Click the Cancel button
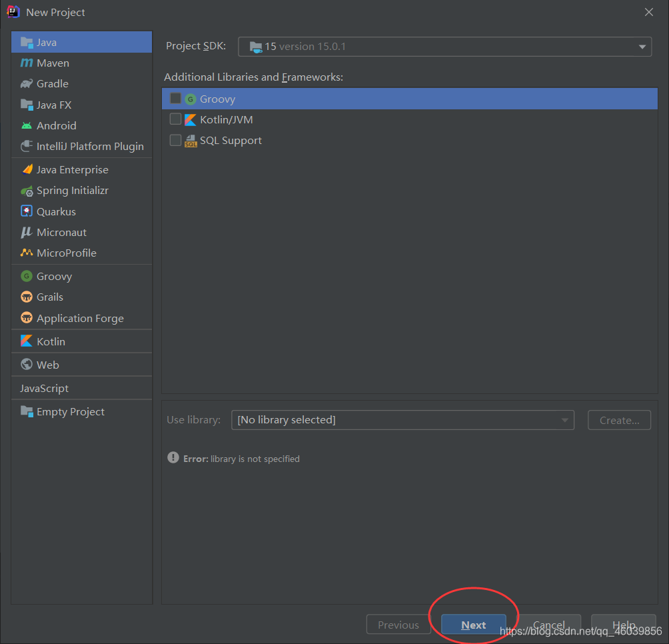Viewport: 669px width, 644px height. (548, 625)
